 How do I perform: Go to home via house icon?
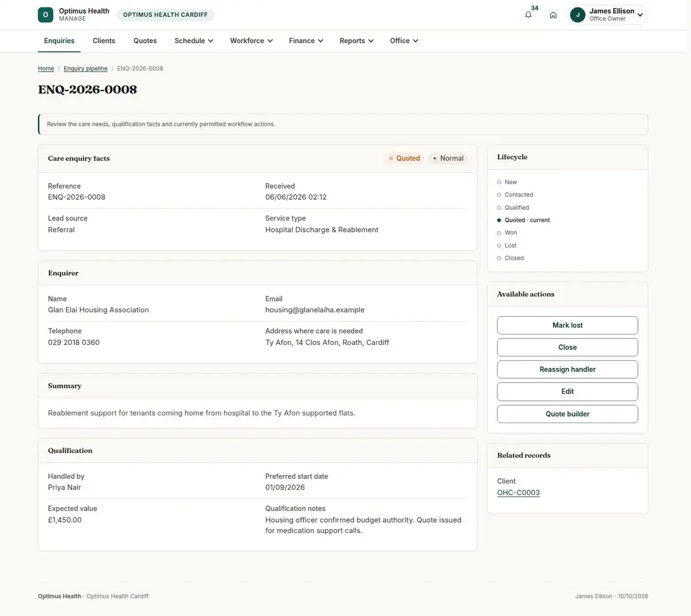[553, 15]
